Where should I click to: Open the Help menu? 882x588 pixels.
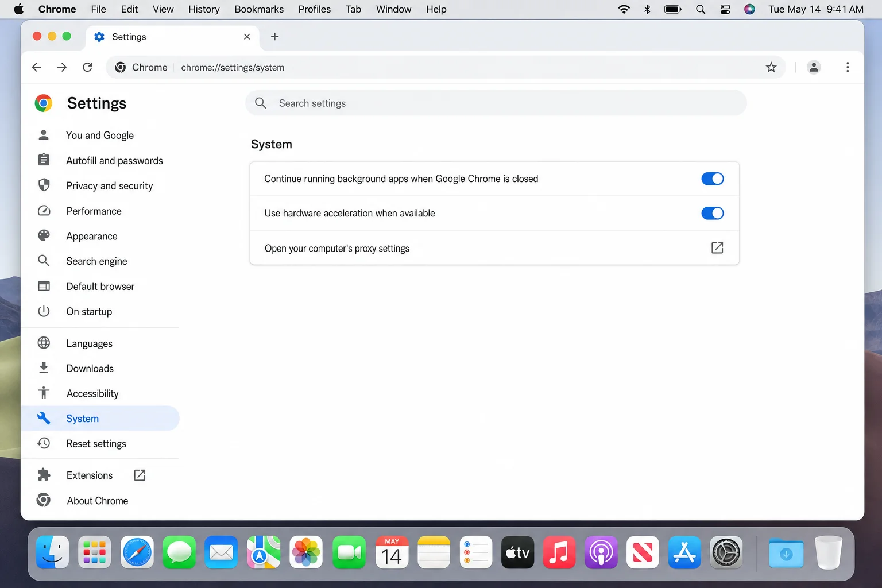(x=436, y=9)
